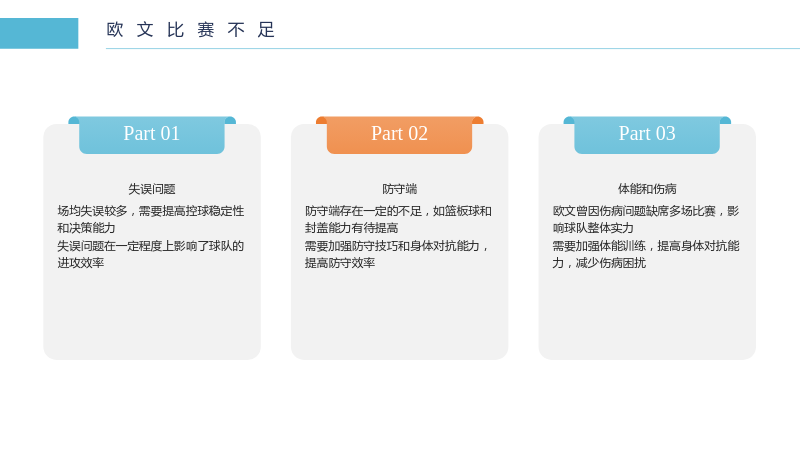
Task: Click the line 场均失误较多,需要提高控球稳定性
Action: 151,211
